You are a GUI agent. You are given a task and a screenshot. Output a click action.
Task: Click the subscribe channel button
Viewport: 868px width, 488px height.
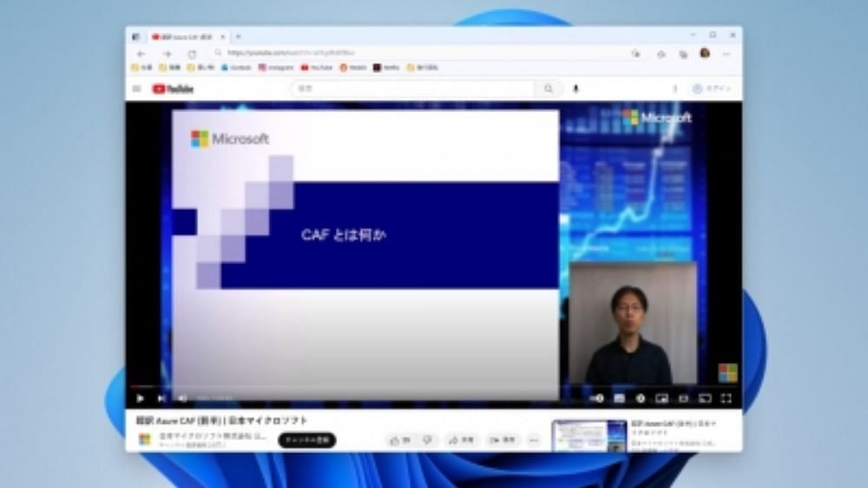[306, 440]
